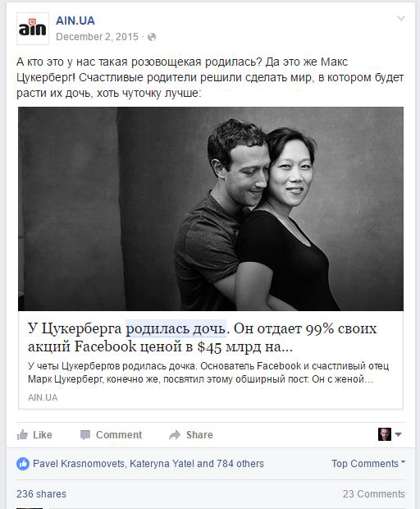The image size is (420, 509).
Task: Click the blue like reaction icon
Action: pyautogui.click(x=23, y=464)
